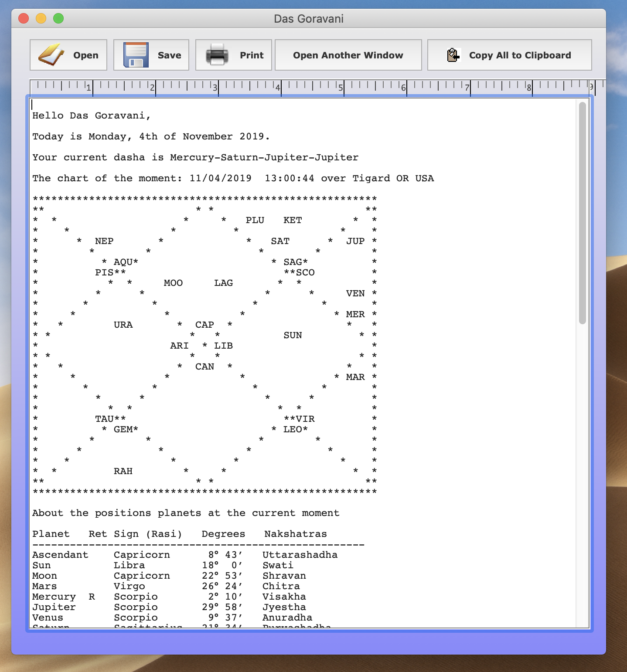Click the notepad icon on the Open button
Image resolution: width=627 pixels, height=672 pixels.
coord(51,55)
